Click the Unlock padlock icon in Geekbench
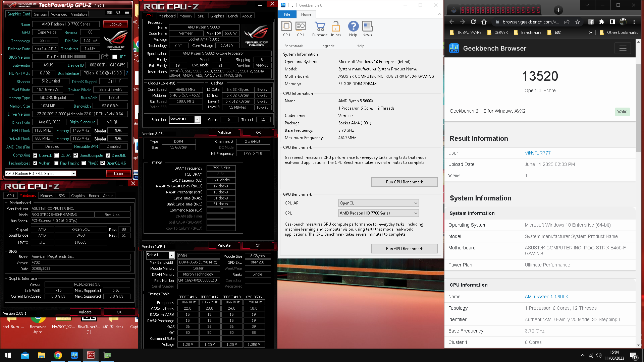644x362 pixels. click(335, 29)
